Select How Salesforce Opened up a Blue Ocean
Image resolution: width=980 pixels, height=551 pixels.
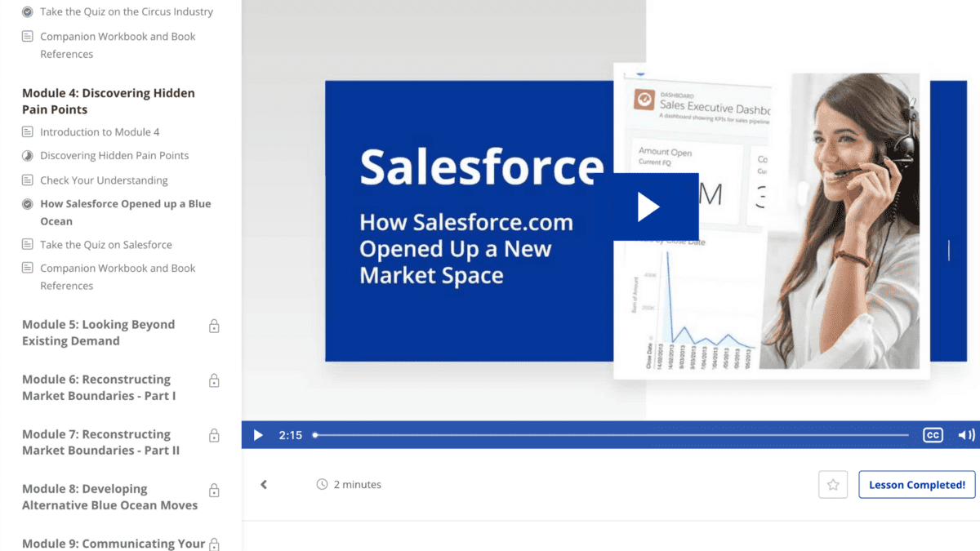[x=126, y=212]
